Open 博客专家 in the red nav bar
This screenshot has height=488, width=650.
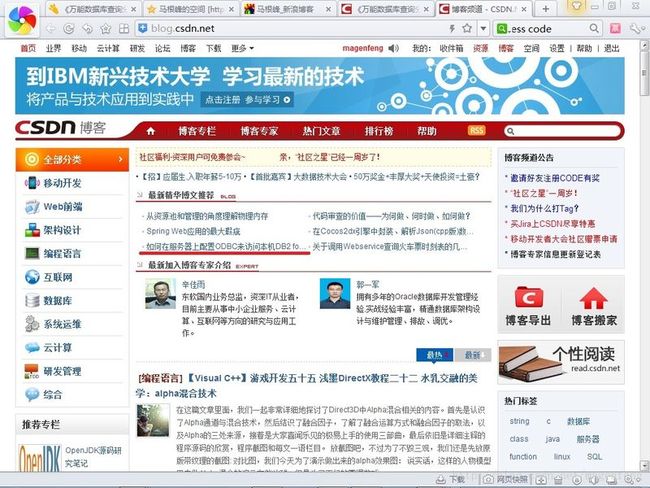(259, 131)
